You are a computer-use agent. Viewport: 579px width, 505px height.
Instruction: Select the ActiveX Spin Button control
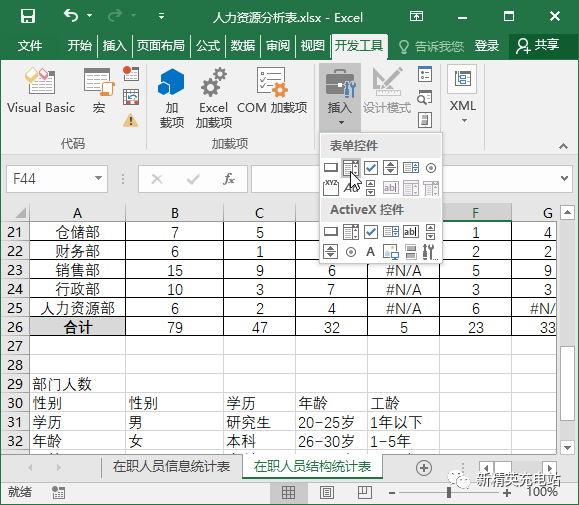click(330, 252)
